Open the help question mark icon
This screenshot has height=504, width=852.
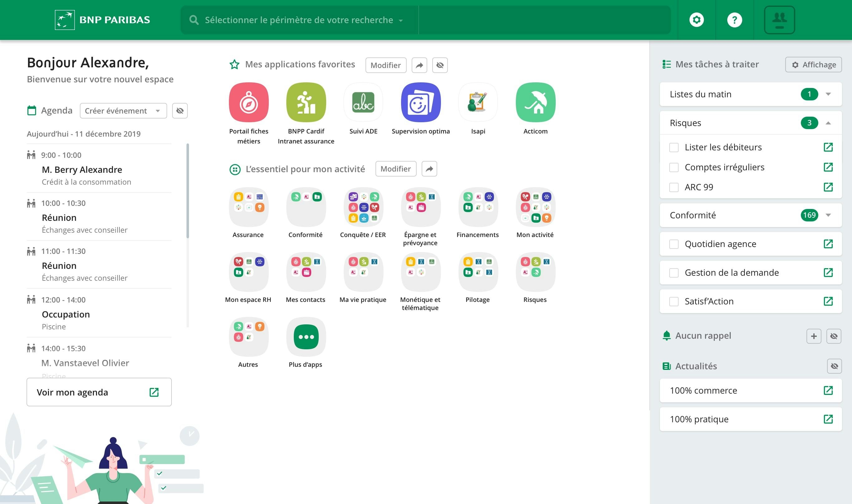coord(734,20)
